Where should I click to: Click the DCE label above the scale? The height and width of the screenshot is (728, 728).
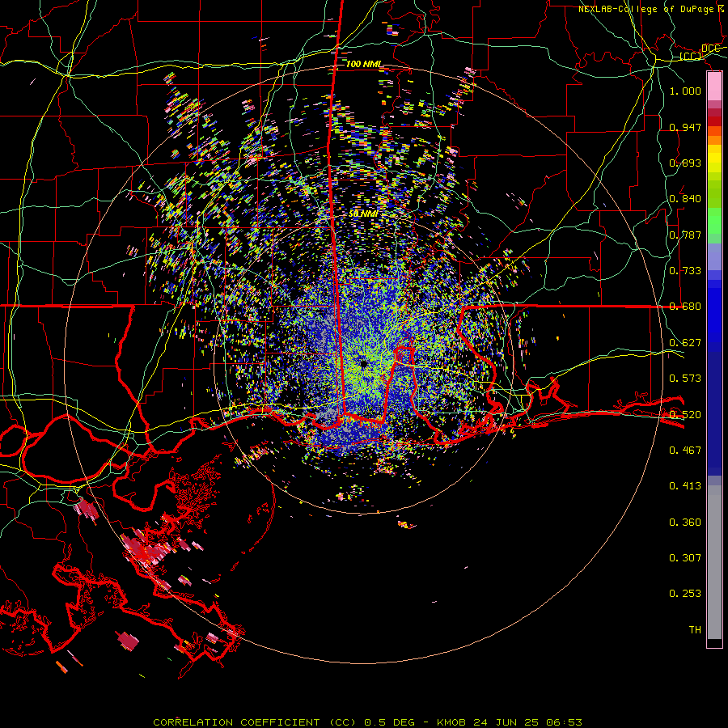710,49
